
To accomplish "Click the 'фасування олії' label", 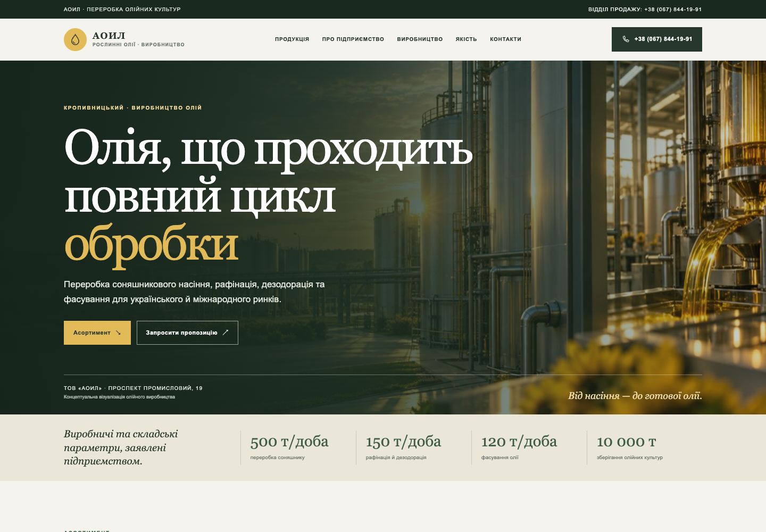I will point(500,458).
